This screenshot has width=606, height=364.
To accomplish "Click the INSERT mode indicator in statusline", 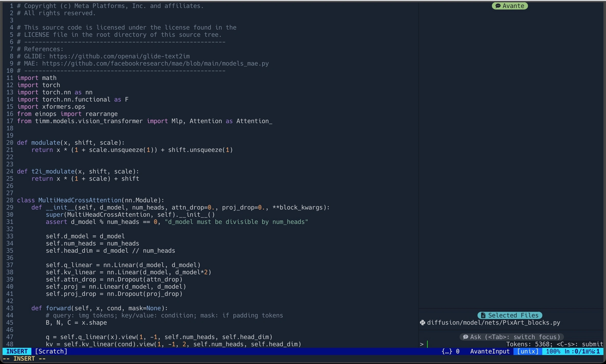I will [x=17, y=351].
